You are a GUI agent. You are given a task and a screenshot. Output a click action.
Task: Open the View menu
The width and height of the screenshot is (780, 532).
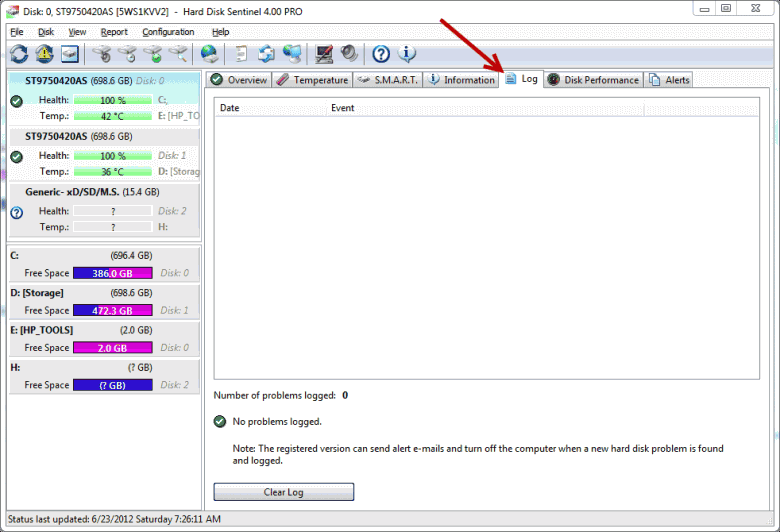77,32
